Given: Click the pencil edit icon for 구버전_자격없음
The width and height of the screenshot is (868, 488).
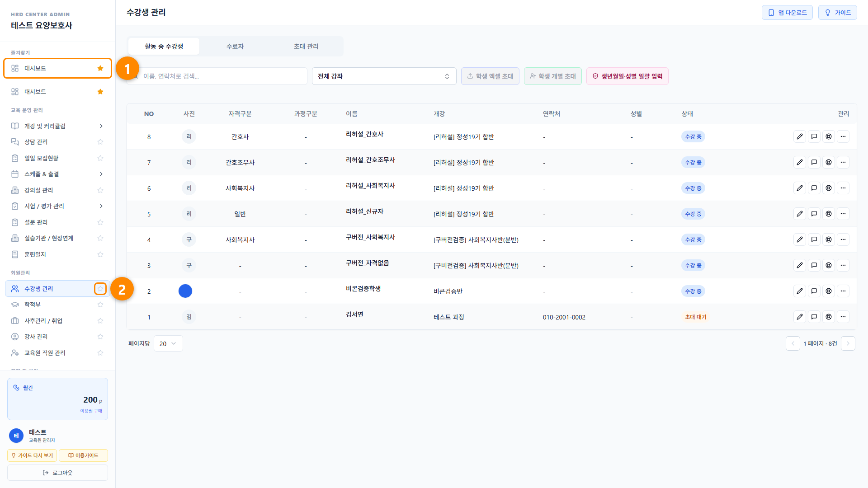Looking at the screenshot, I should tap(800, 265).
